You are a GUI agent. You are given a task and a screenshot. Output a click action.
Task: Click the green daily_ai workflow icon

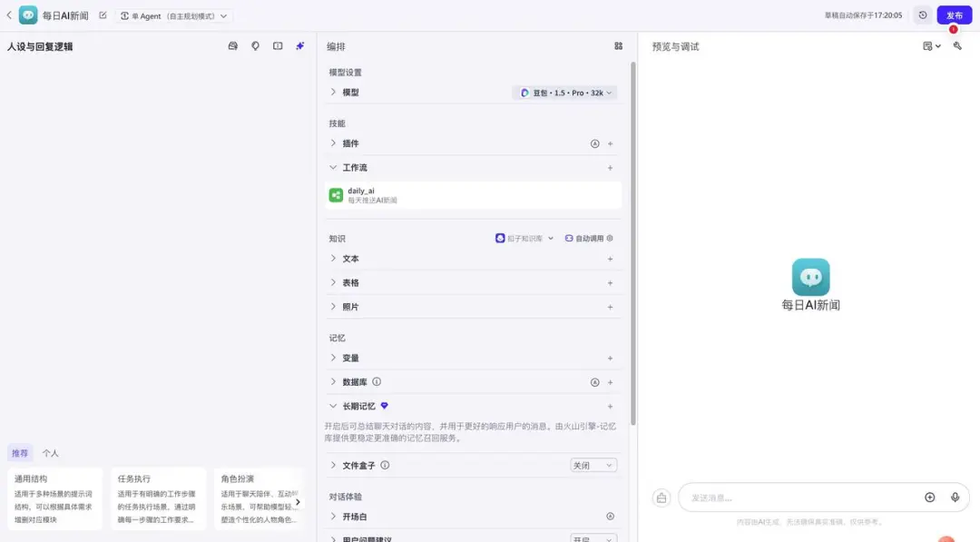point(336,195)
